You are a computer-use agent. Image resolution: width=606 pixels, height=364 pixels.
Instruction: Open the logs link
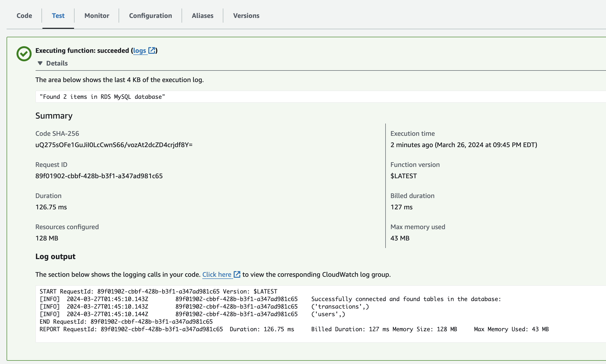coord(140,50)
